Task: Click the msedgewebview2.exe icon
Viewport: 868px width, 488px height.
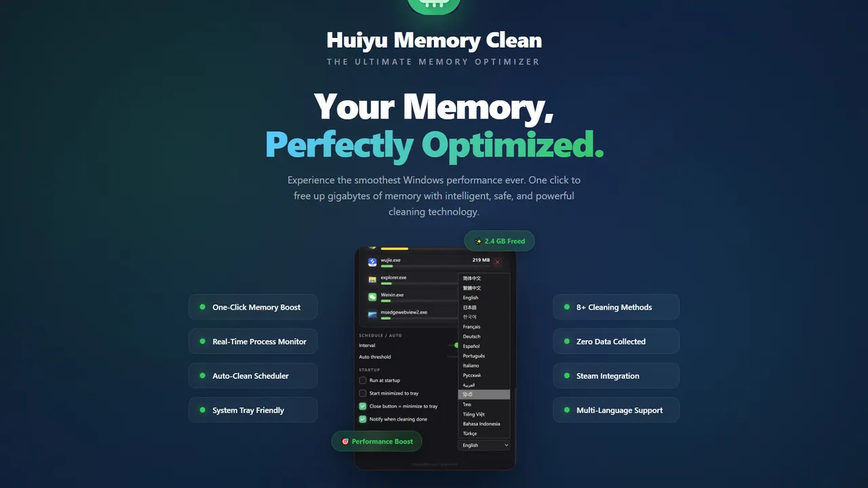Action: (x=372, y=314)
